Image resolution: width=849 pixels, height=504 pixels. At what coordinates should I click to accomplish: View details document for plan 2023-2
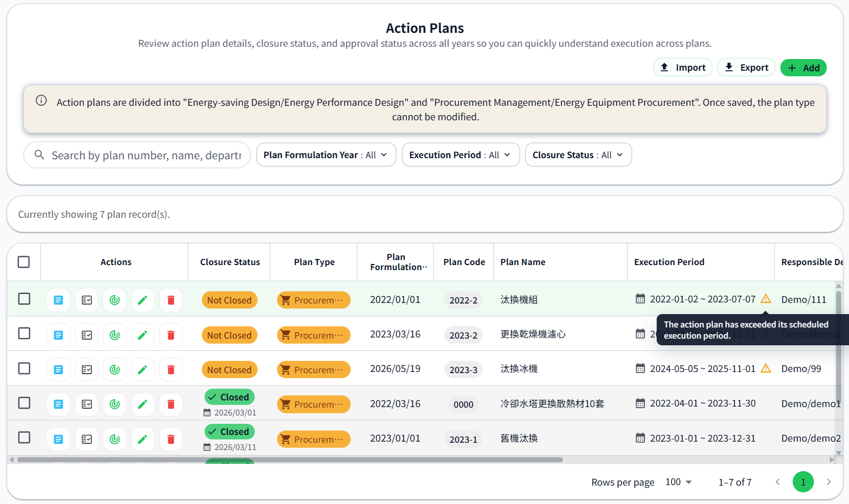point(59,335)
